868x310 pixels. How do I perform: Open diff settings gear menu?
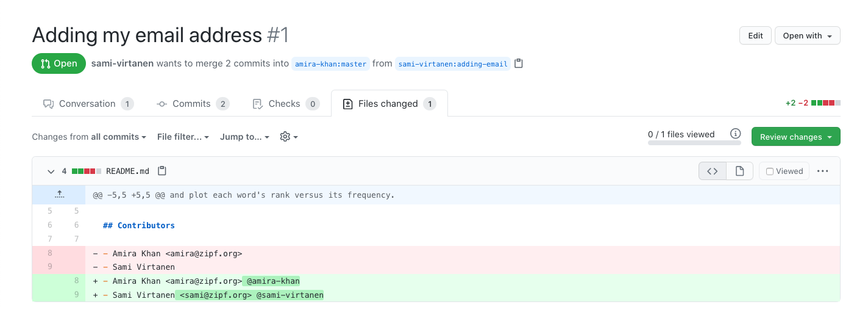(x=288, y=137)
